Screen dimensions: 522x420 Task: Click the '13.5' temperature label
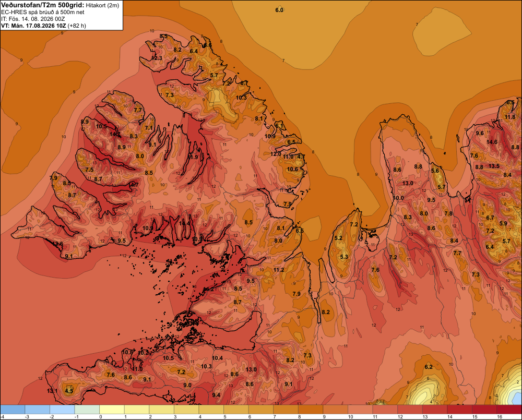coord(494,166)
